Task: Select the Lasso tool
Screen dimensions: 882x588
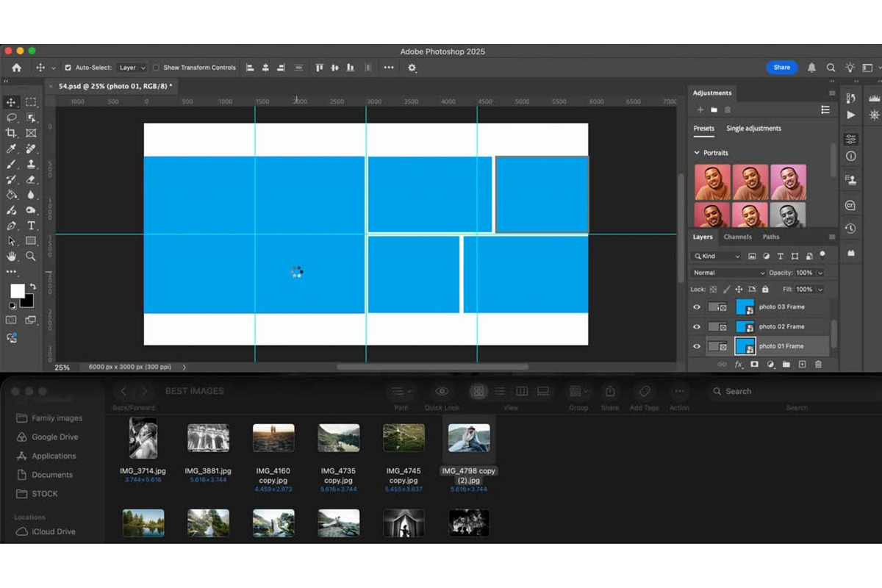Action: [x=11, y=118]
